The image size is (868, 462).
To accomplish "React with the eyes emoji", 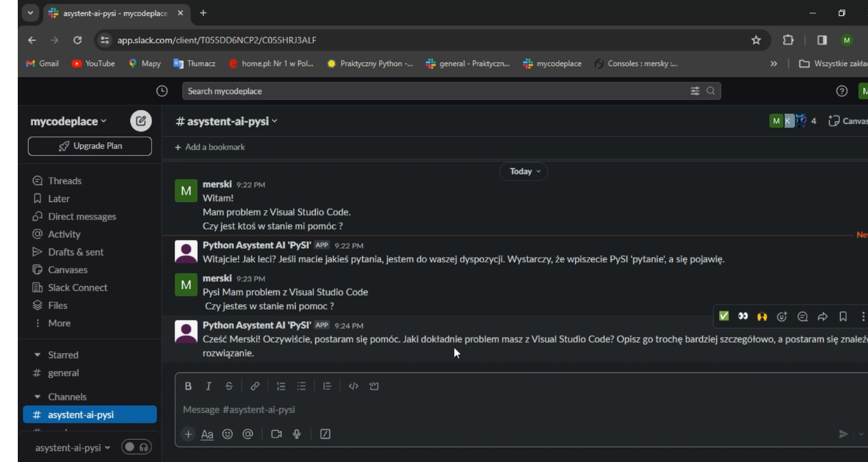I will [743, 316].
